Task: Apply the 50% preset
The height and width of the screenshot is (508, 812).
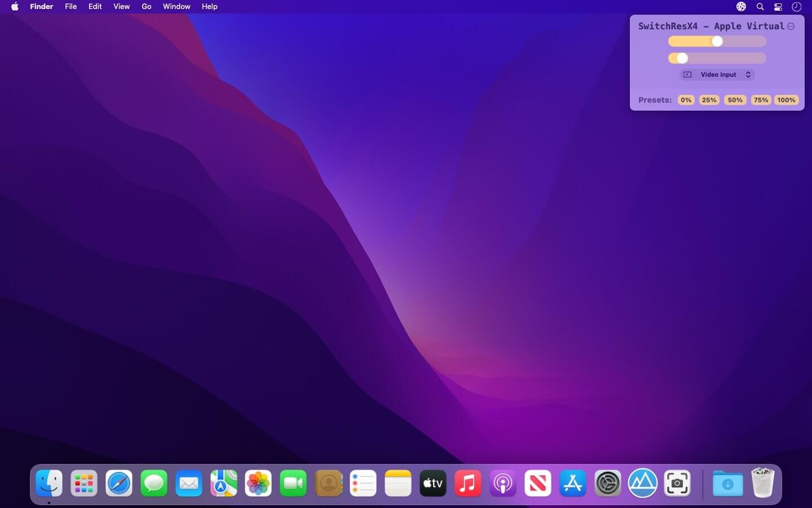Action: 735,100
